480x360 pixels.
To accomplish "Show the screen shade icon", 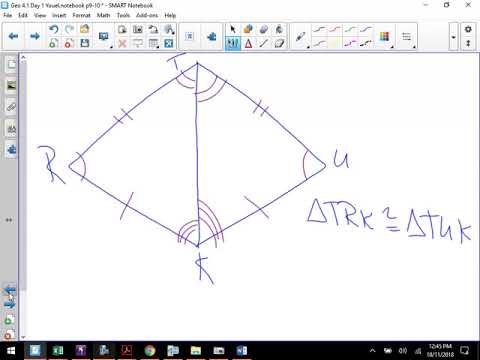I will [138, 43].
